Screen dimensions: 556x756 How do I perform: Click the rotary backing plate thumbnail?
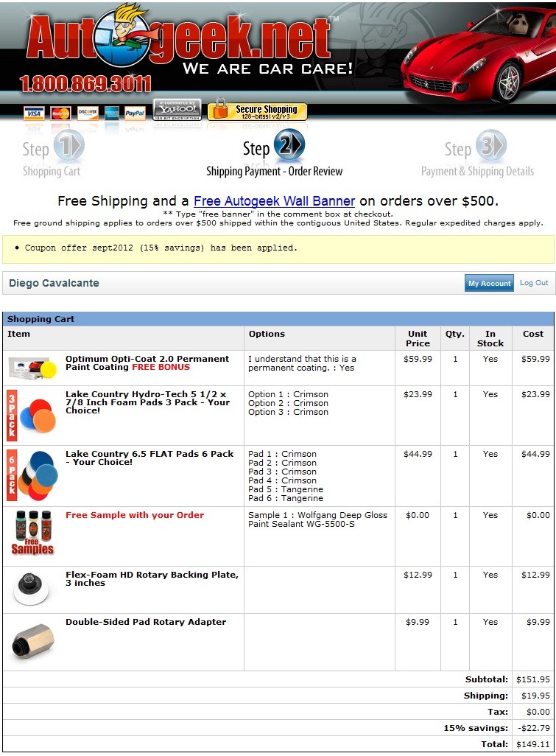point(32,589)
